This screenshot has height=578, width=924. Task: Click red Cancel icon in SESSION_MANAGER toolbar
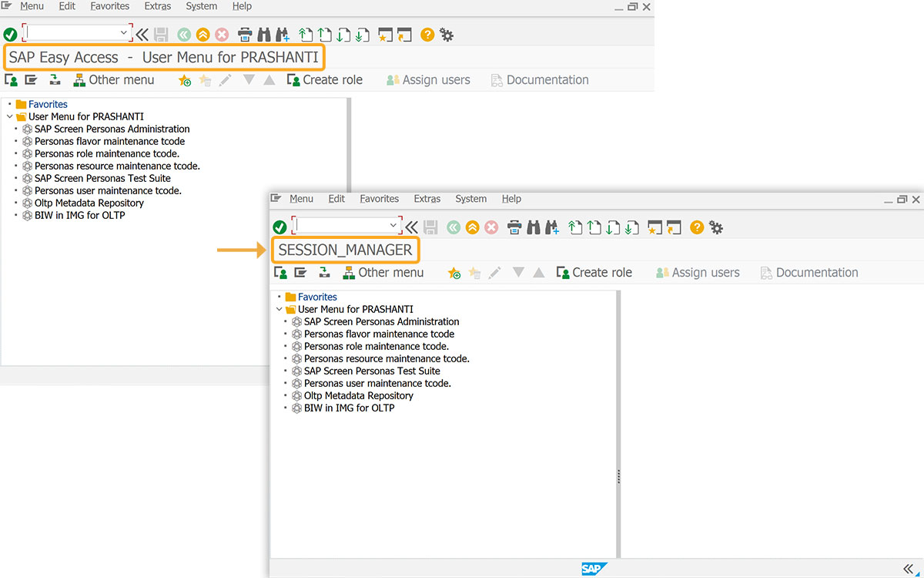[491, 227]
